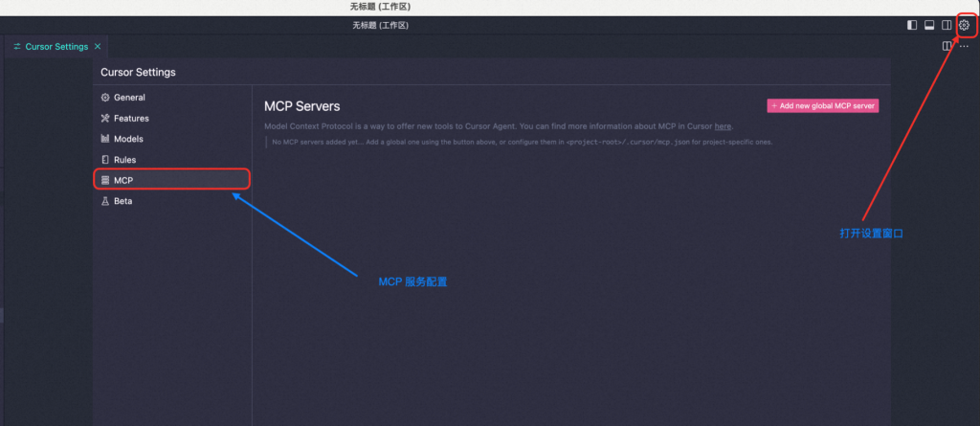This screenshot has width=980, height=426.
Task: Open the Features settings section
Action: click(x=172, y=119)
